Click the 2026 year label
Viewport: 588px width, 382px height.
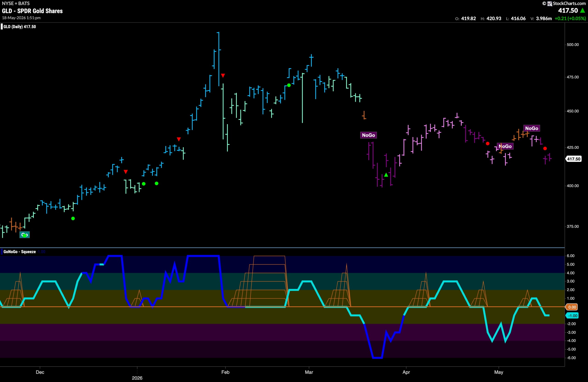(137, 378)
